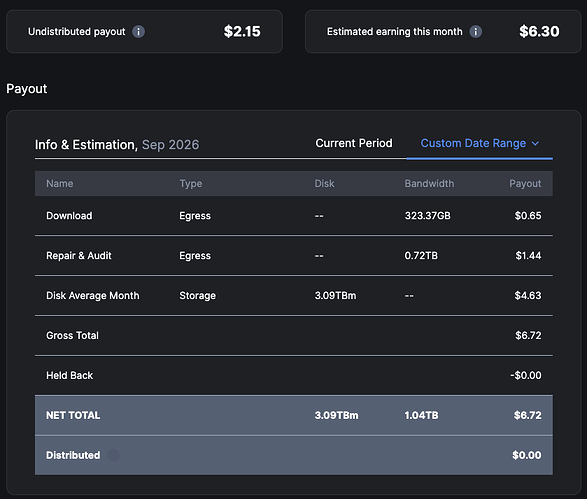Click the 3.09TBm value in NET TOTAL row
This screenshot has height=499, width=587.
(x=336, y=416)
